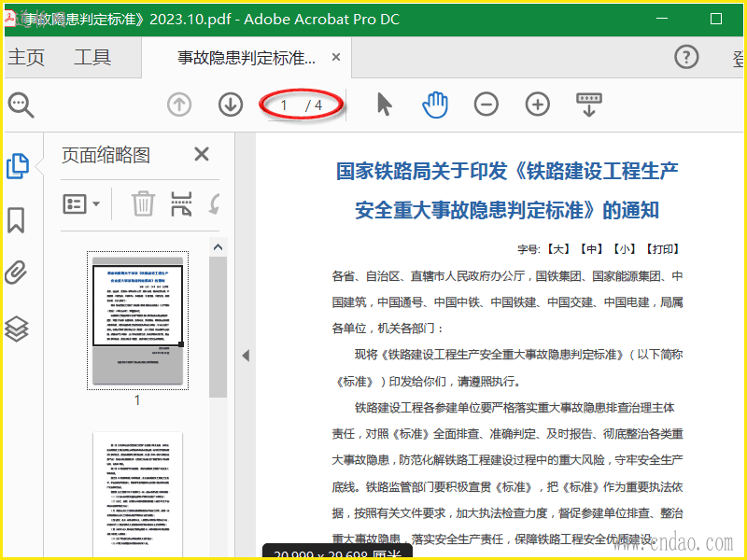Select the second page thumbnail
The height and width of the screenshot is (560, 747).
[x=137, y=495]
